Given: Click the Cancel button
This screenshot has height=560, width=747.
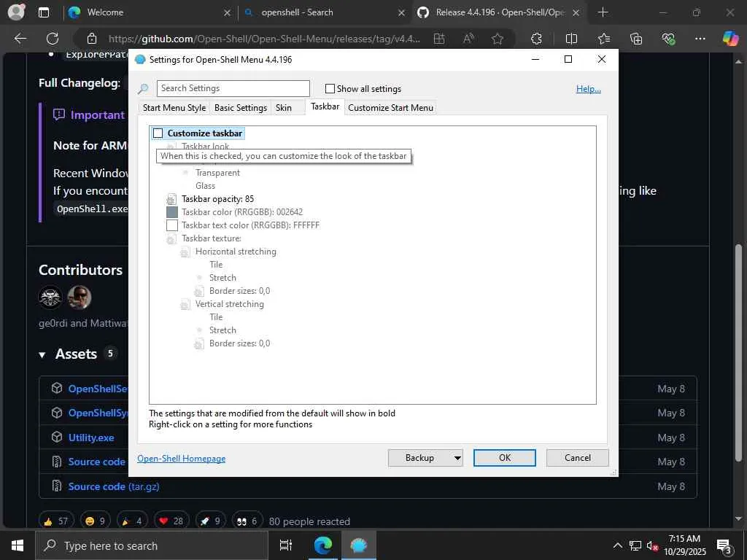Looking at the screenshot, I should click(x=578, y=458).
